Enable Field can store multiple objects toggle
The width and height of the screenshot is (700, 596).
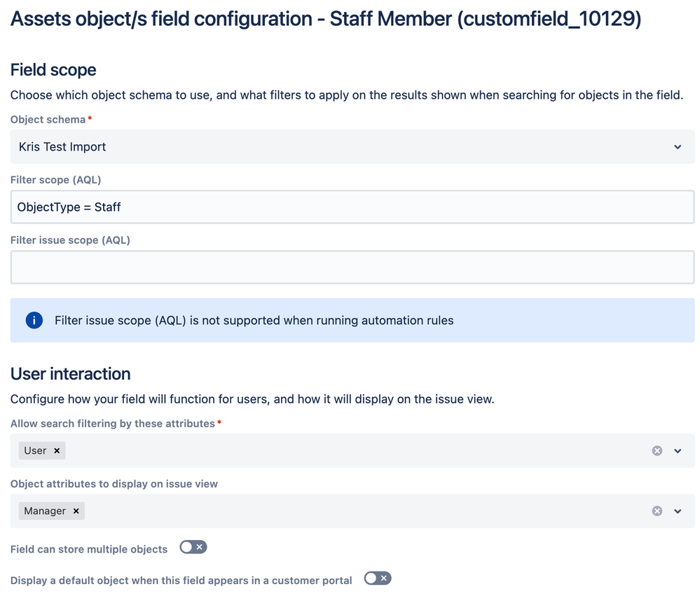point(193,547)
